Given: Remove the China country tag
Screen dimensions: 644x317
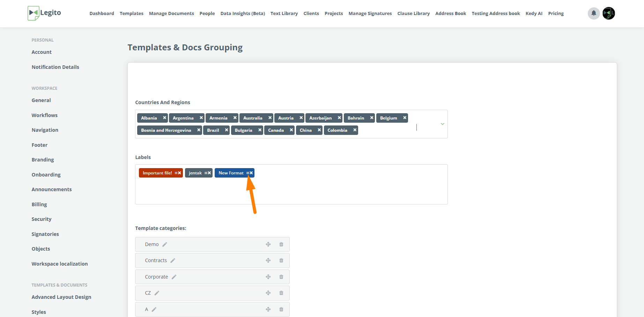Looking at the screenshot, I should (319, 130).
